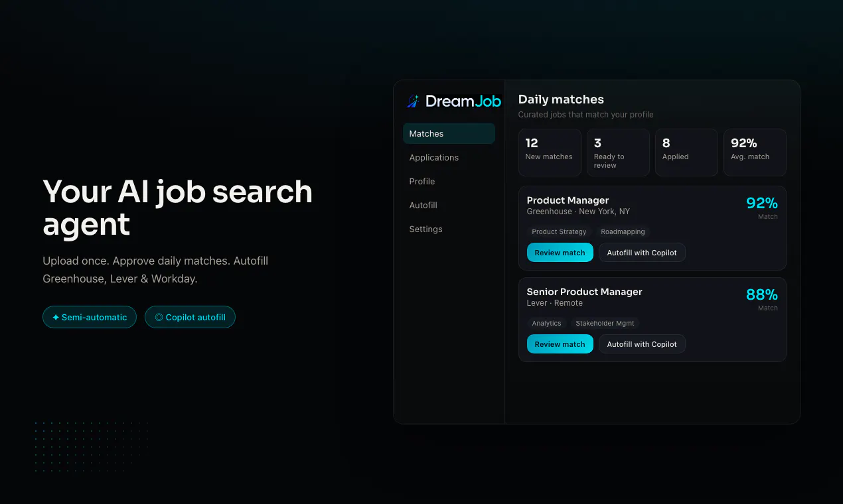This screenshot has width=843, height=504.
Task: Click the DreamJob rocket logo icon
Action: coord(413,101)
